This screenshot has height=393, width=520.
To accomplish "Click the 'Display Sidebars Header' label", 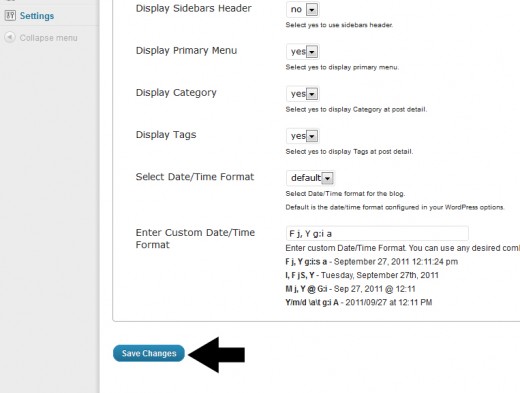I will (193, 8).
